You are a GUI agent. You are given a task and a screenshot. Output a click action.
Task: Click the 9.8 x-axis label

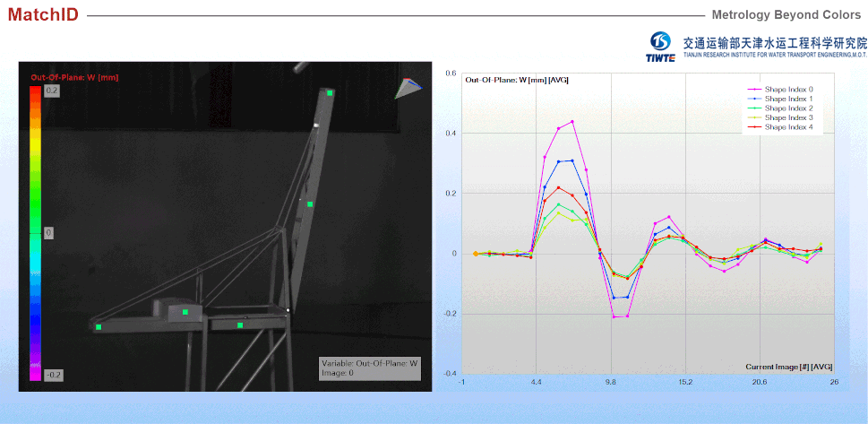611,382
